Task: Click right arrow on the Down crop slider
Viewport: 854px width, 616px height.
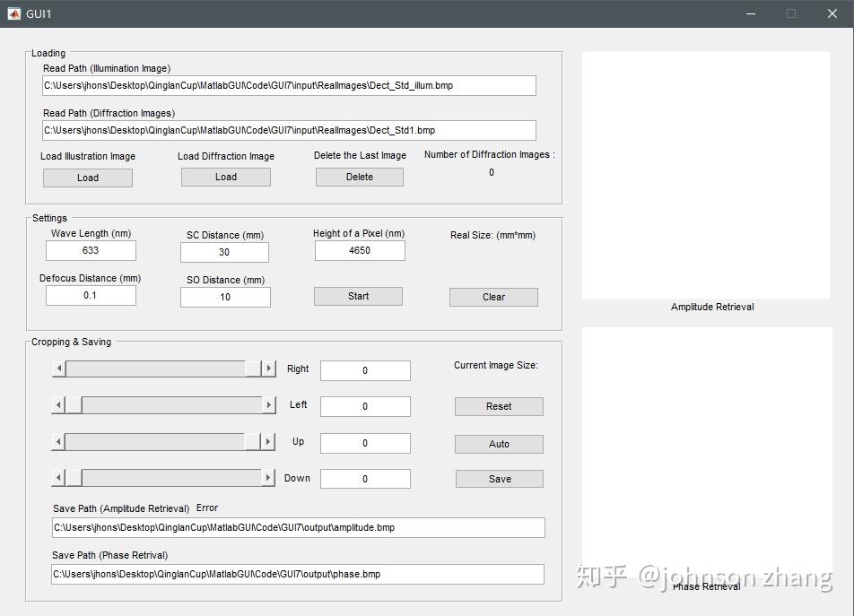Action: (x=268, y=478)
